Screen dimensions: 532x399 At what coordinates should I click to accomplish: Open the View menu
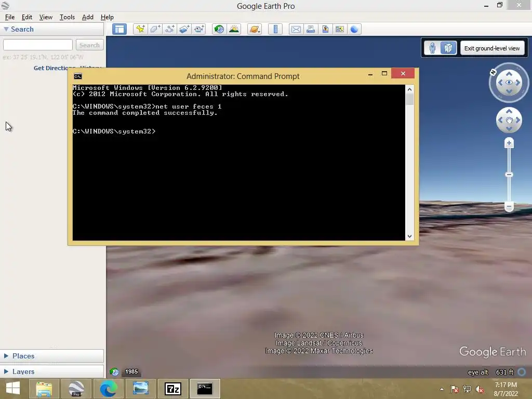(x=46, y=17)
